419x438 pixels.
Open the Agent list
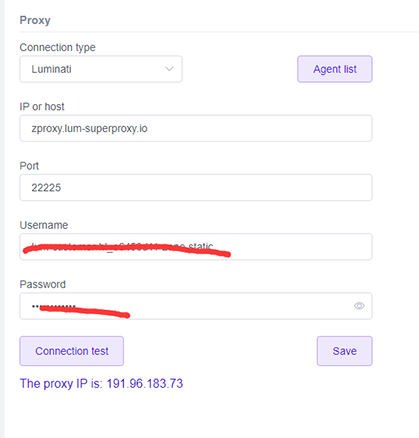[335, 69]
